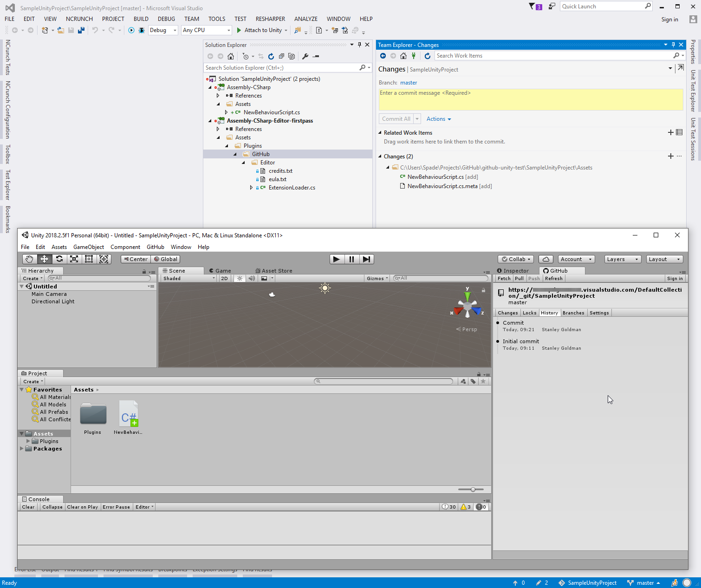The width and height of the screenshot is (701, 588).
Task: Open the Unity Layout dropdown
Action: [x=664, y=259]
